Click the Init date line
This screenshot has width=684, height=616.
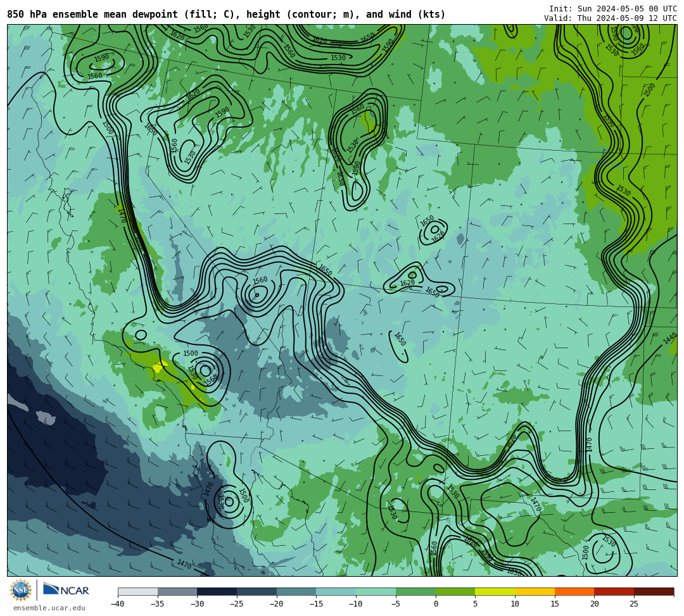click(613, 9)
